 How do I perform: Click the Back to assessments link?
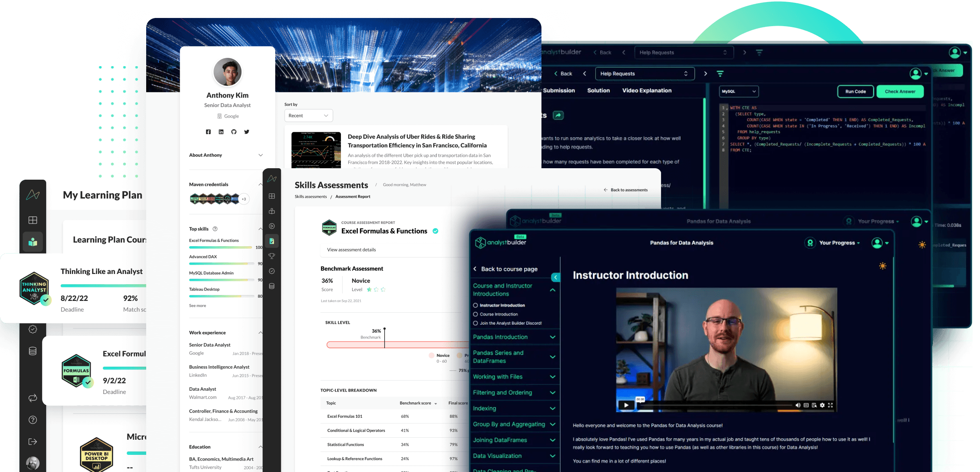626,190
